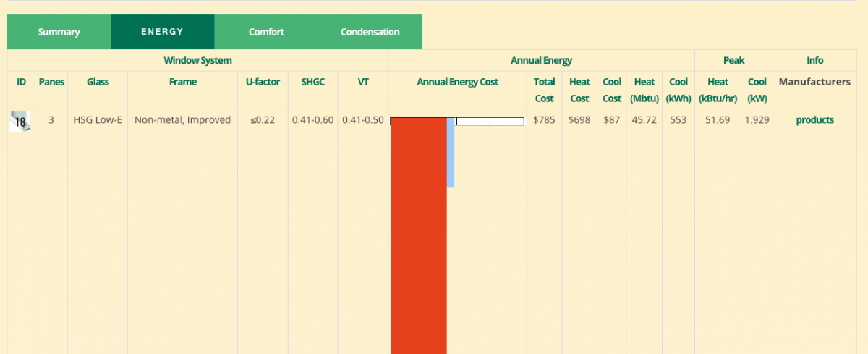Select the HSG Low-E glass cell
This screenshot has width=868, height=354.
click(x=98, y=120)
